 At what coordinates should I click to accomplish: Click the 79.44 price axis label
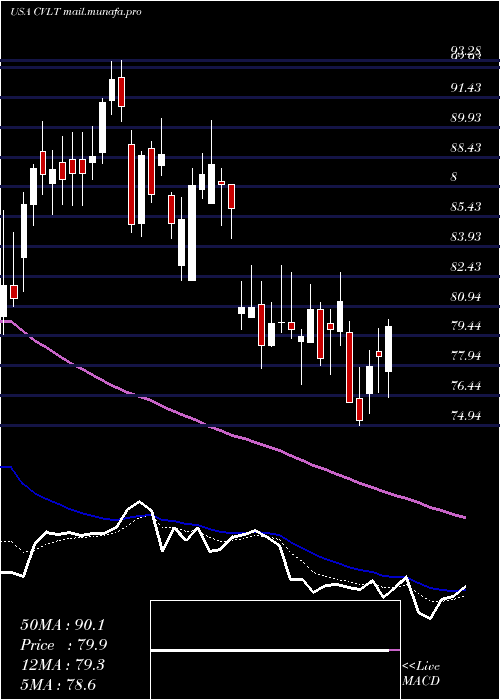[466, 326]
